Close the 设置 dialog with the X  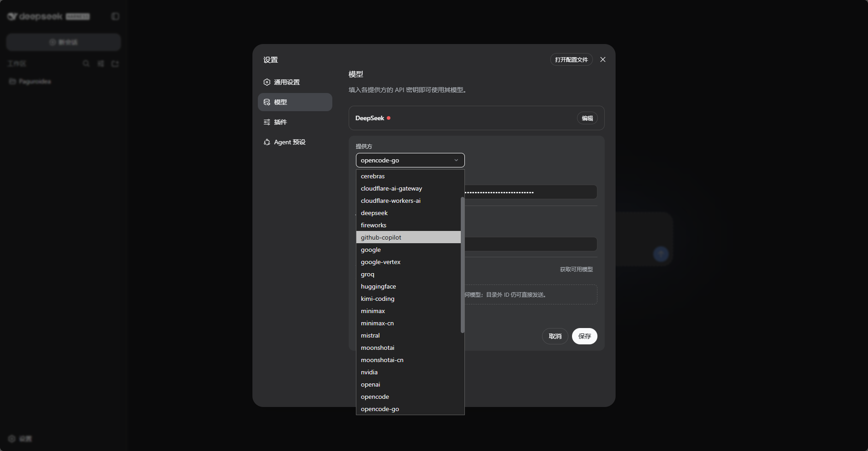pos(603,59)
